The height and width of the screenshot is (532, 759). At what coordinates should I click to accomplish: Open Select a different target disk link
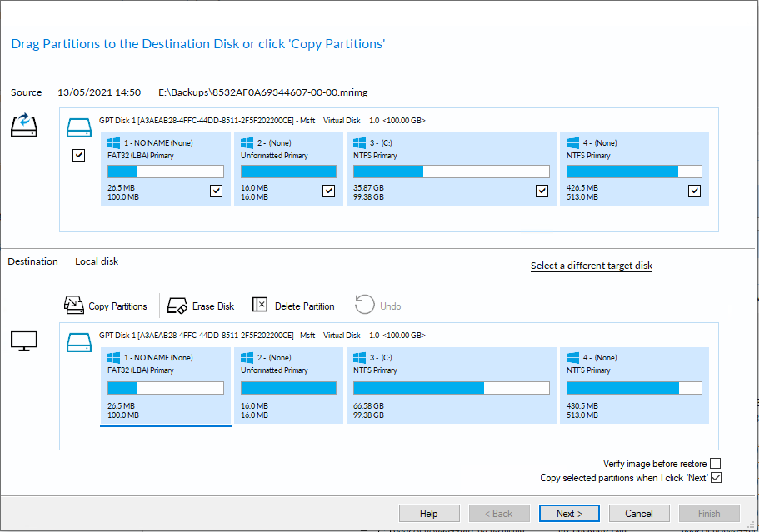(x=592, y=266)
